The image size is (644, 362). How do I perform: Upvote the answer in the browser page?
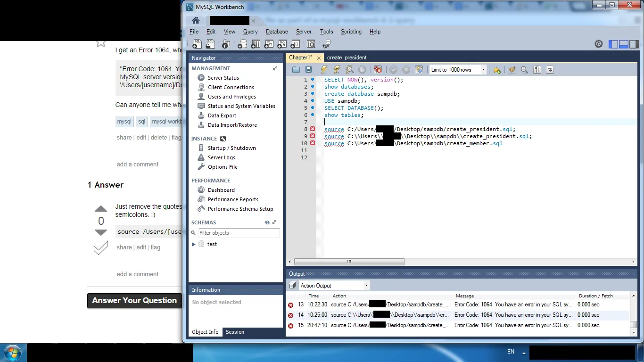tap(101, 209)
